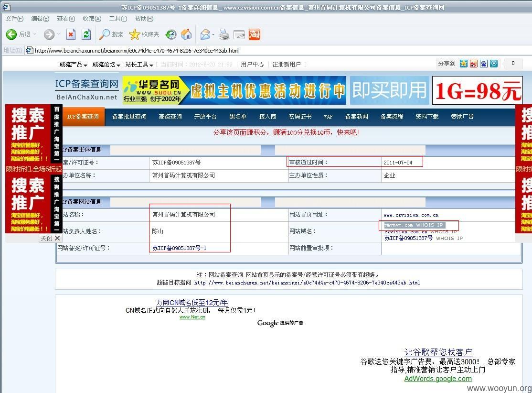The width and height of the screenshot is (532, 393).
Task: Open the 收藏(A) menu
Action: (92, 19)
